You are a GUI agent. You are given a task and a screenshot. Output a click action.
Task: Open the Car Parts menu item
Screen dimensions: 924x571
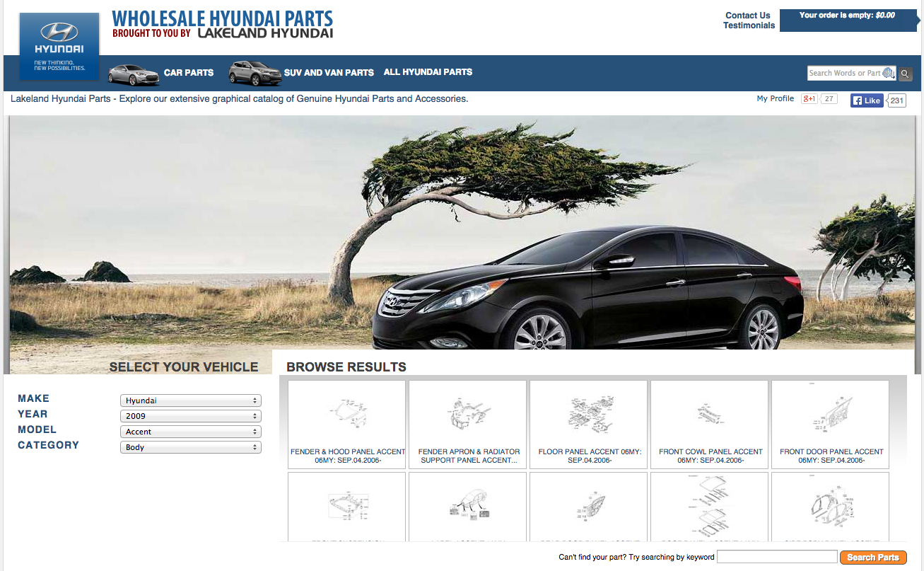(189, 73)
